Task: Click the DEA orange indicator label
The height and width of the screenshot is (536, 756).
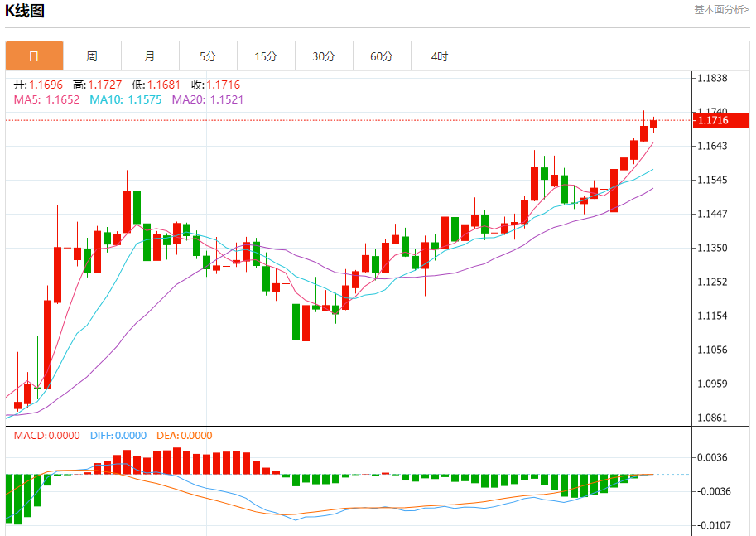Action: pyautogui.click(x=184, y=436)
